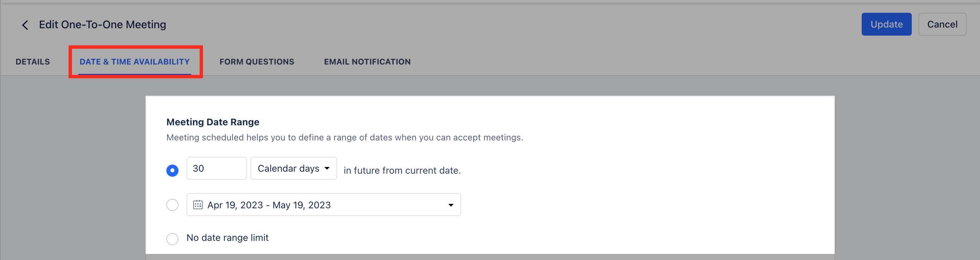Click the Meeting Date Range heading
980x260 pixels.
click(213, 122)
